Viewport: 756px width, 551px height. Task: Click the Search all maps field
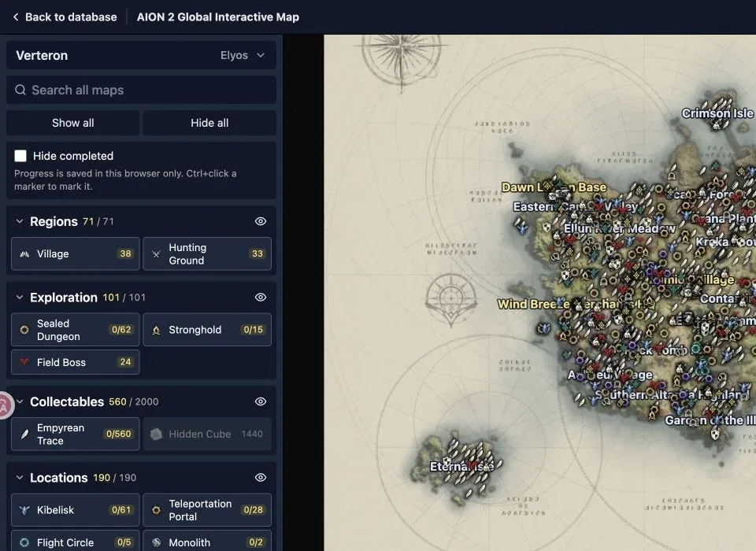[141, 91]
